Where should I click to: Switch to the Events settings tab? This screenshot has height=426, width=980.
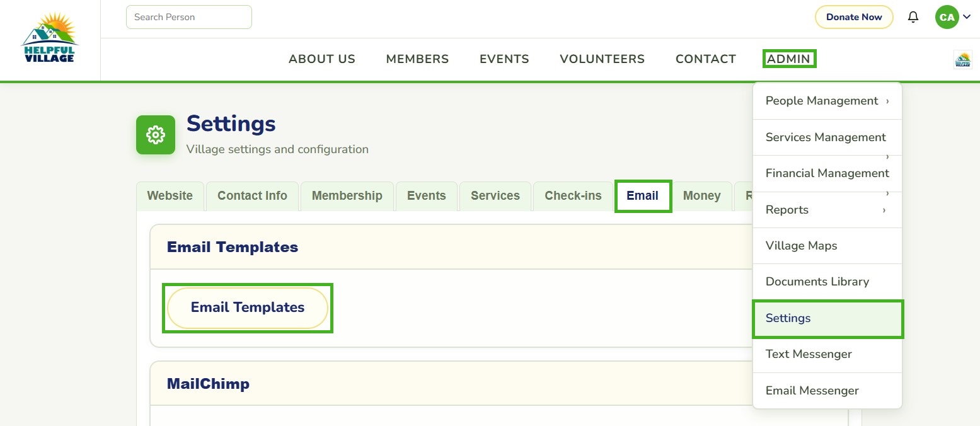tap(427, 196)
